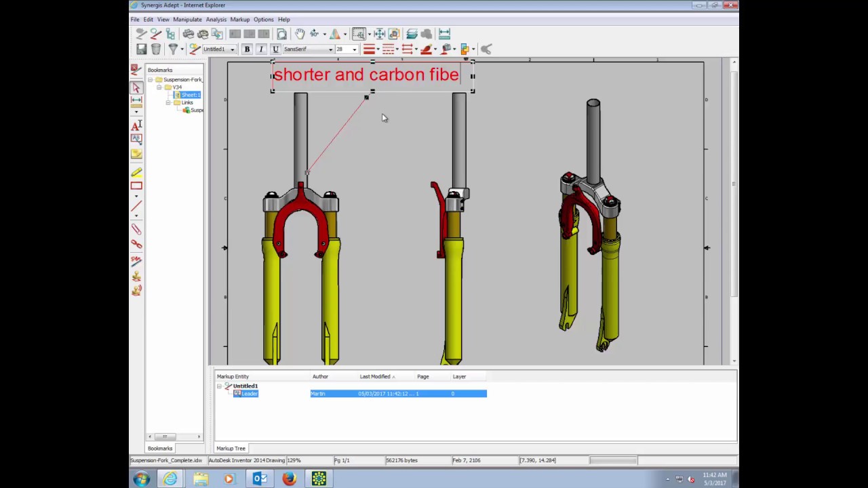This screenshot has height=488, width=868.
Task: Open the Edit menu
Action: pos(148,19)
